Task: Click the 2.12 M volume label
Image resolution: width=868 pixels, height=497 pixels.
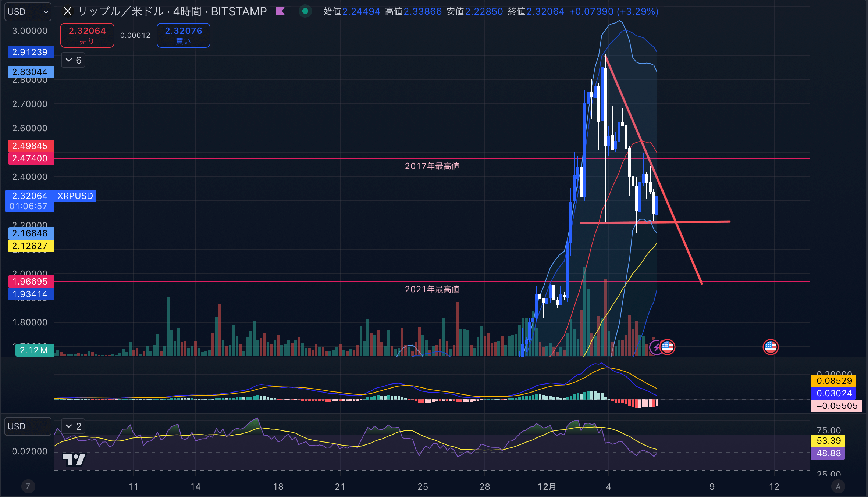Action: pos(34,350)
